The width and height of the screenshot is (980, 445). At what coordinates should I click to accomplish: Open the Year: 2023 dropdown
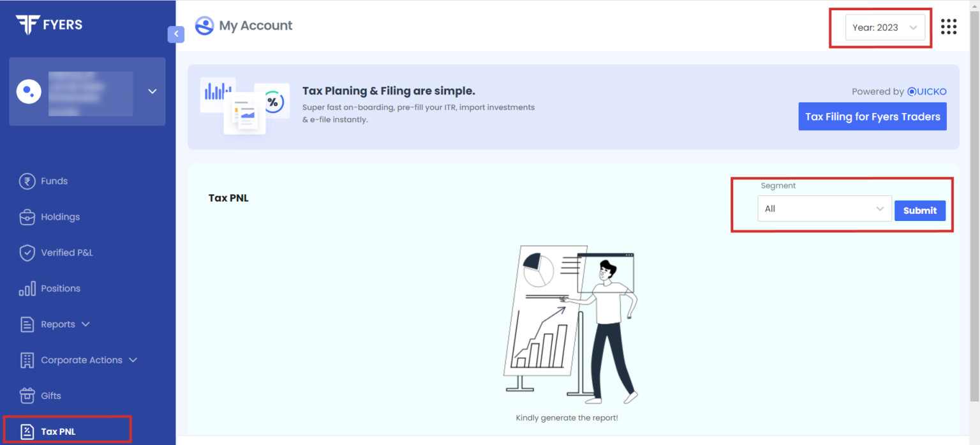884,27
